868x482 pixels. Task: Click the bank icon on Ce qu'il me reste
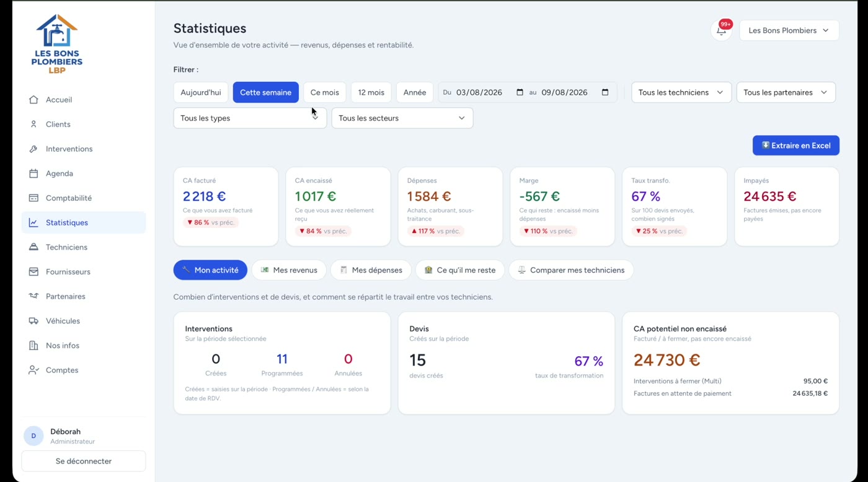[x=428, y=270]
